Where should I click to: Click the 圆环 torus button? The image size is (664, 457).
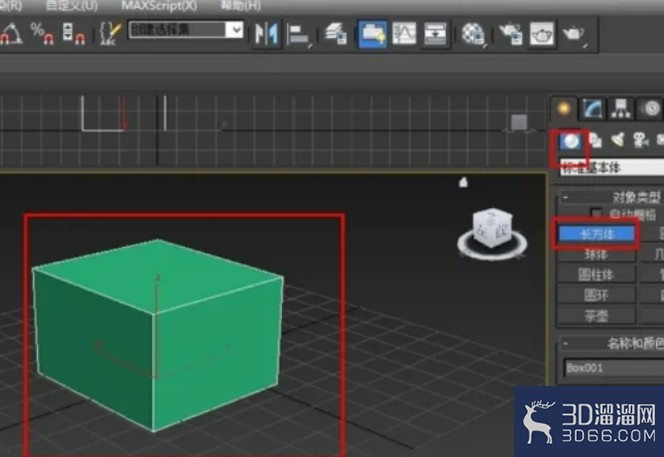pyautogui.click(x=596, y=295)
